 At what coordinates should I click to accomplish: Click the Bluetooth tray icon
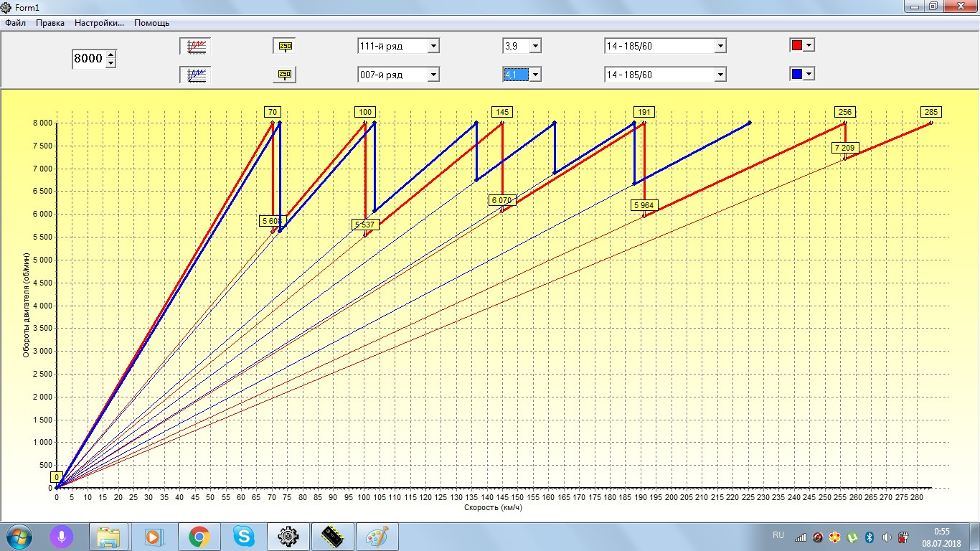(868, 537)
